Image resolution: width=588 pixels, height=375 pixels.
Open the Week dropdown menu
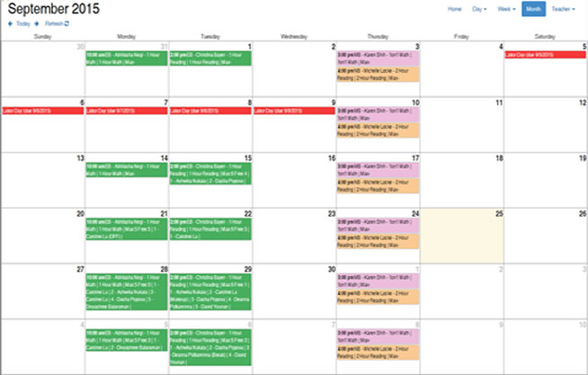[506, 9]
